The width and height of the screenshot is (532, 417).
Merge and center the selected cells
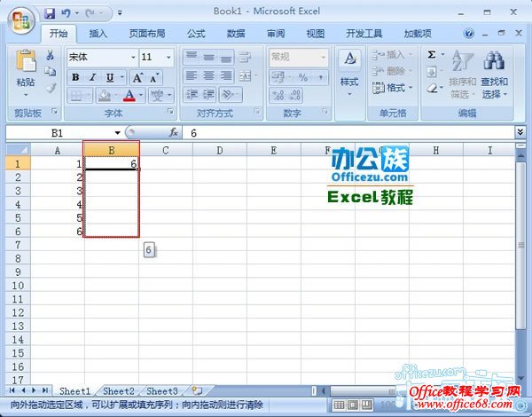[245, 76]
